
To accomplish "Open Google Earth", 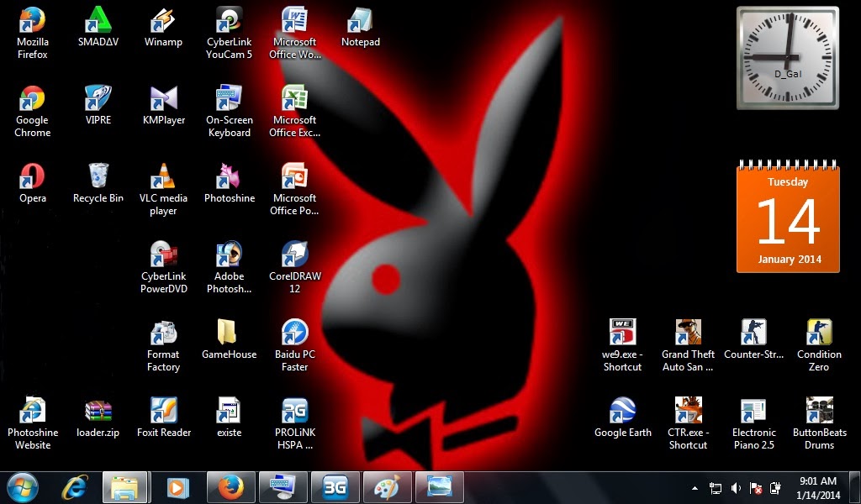I will [x=622, y=412].
